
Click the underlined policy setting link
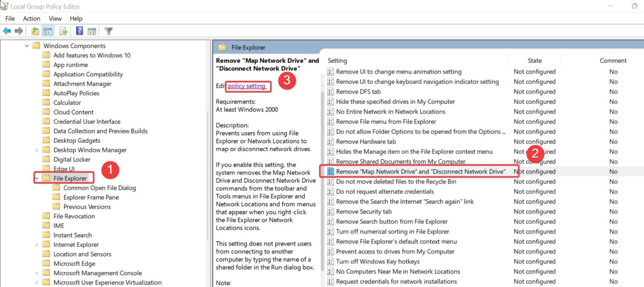coord(247,86)
